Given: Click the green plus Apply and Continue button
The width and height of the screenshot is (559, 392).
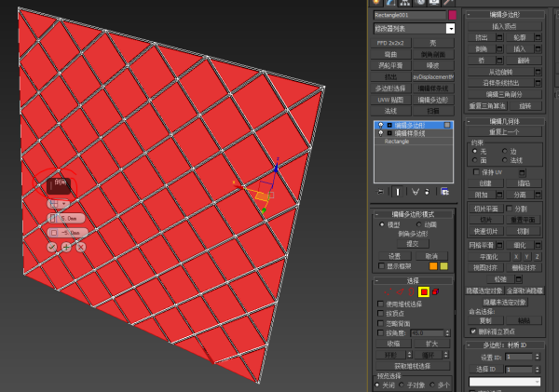Looking at the screenshot, I should click(x=66, y=247).
